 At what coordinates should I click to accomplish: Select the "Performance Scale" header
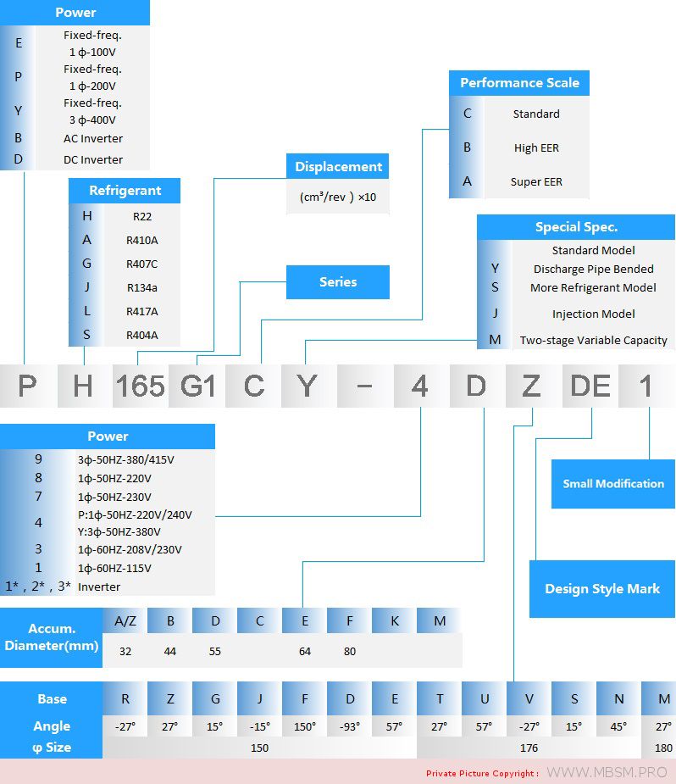tap(519, 83)
